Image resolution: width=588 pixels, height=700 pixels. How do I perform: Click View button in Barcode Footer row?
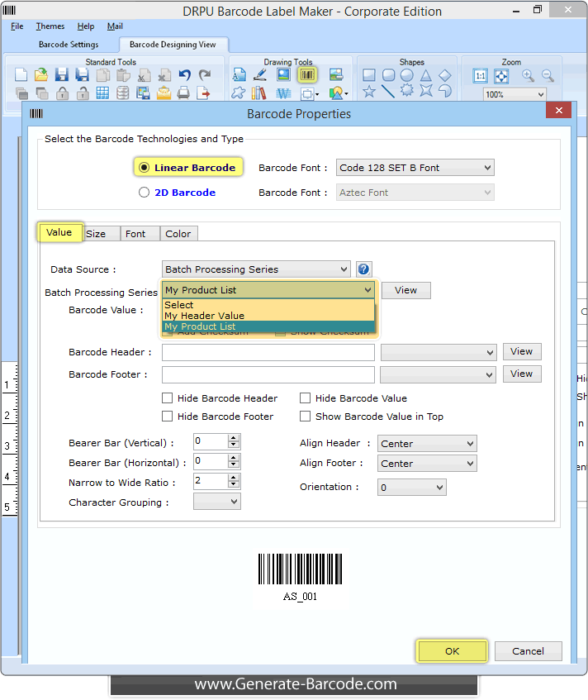[522, 374]
